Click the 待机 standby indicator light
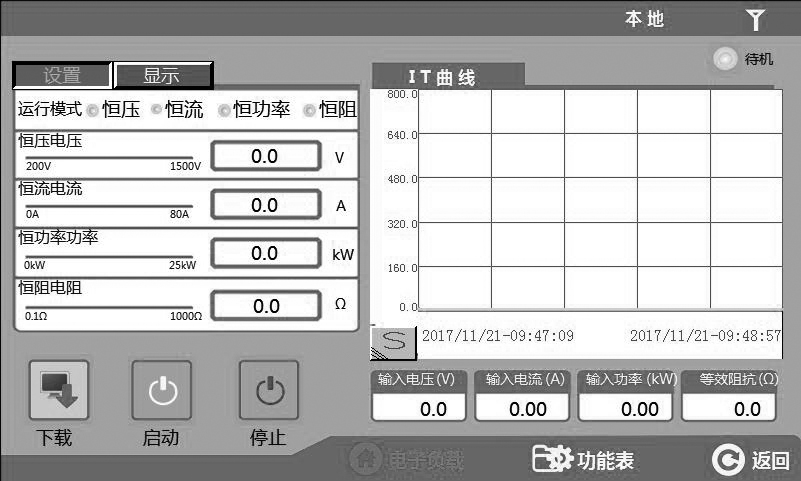This screenshot has width=801, height=481. pyautogui.click(x=725, y=59)
